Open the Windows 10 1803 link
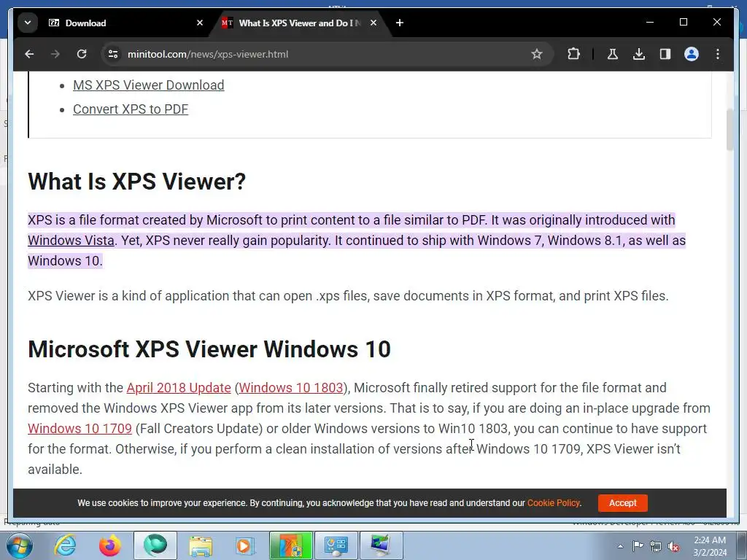 click(291, 388)
